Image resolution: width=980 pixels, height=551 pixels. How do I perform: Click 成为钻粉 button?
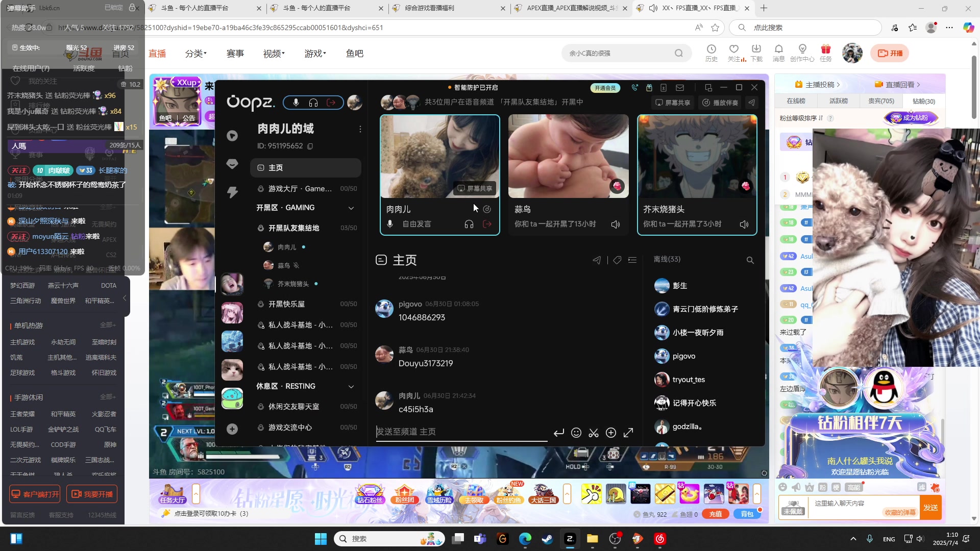(x=912, y=118)
